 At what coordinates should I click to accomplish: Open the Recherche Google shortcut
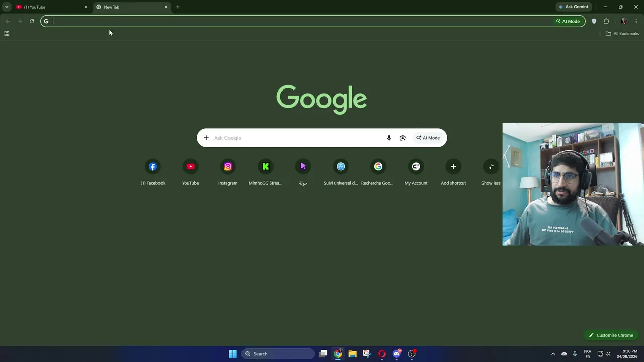[378, 172]
